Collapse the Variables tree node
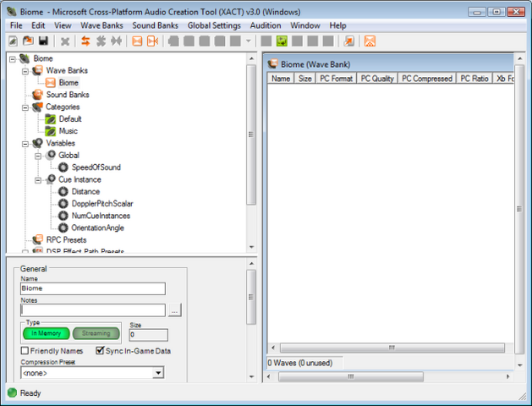 (x=25, y=144)
